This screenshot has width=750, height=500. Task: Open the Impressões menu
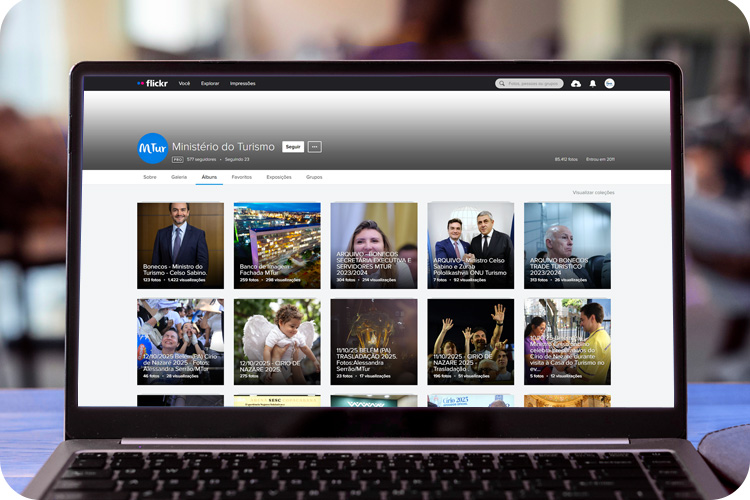pos(242,84)
